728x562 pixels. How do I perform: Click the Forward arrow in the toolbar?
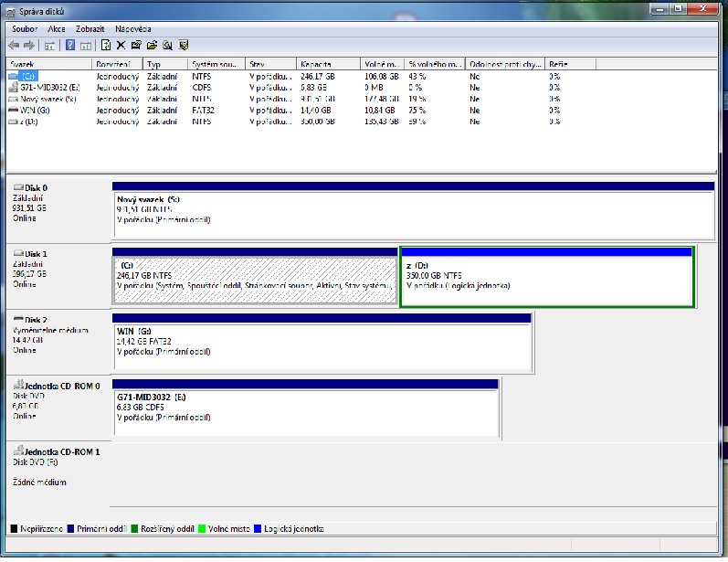pos(29,45)
